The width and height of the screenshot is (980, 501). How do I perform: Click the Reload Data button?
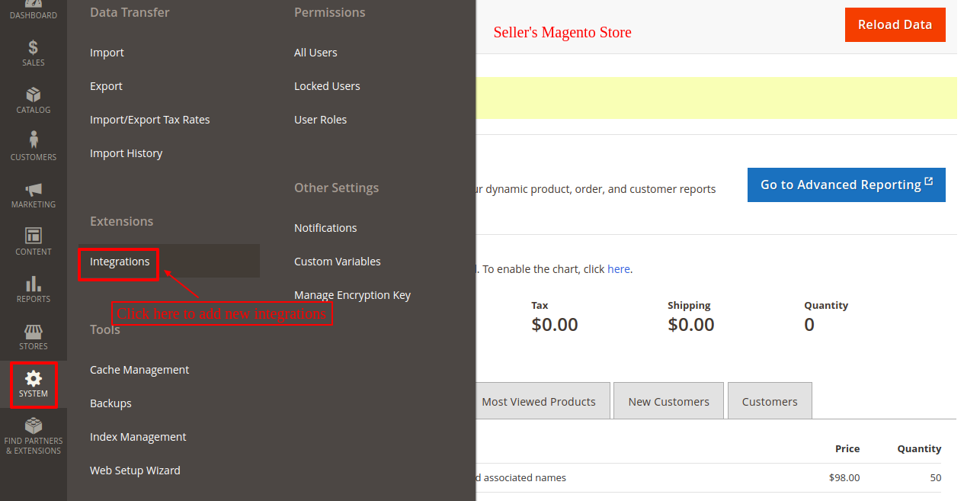(x=895, y=24)
